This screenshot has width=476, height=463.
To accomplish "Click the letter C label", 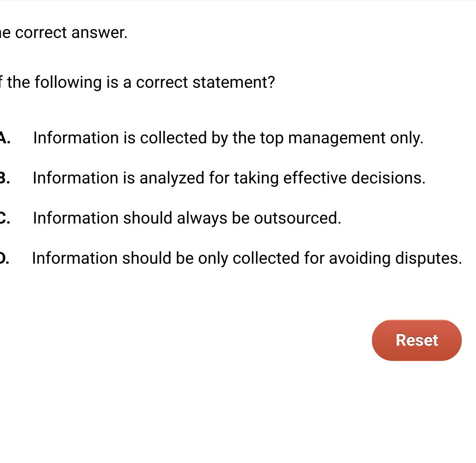I will (3, 218).
